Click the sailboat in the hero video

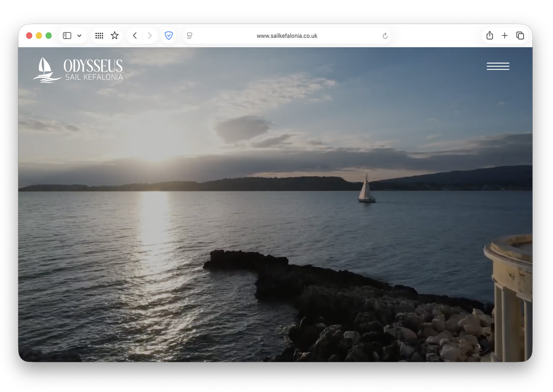click(x=366, y=190)
